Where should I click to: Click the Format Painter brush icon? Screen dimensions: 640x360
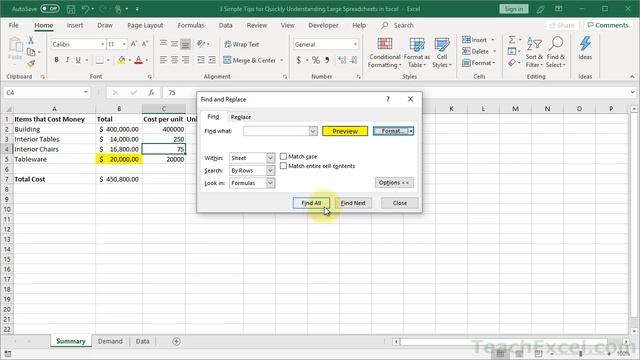(x=31, y=64)
